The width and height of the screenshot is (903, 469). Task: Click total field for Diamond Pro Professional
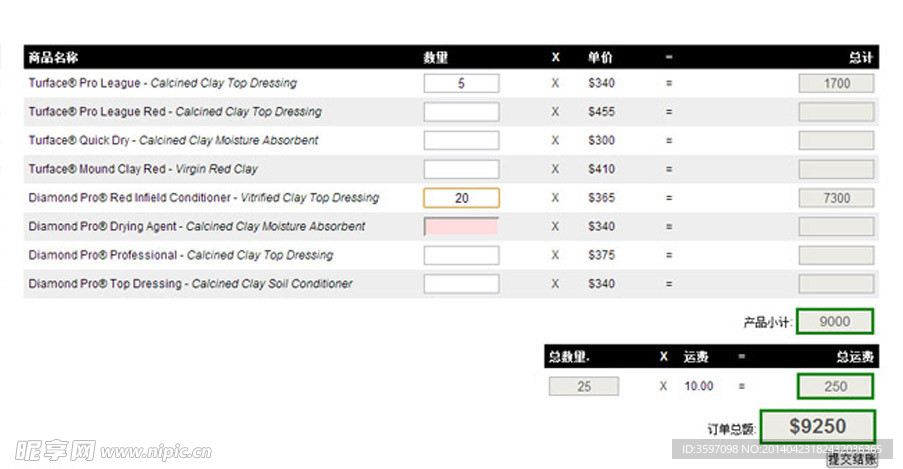coord(836,255)
